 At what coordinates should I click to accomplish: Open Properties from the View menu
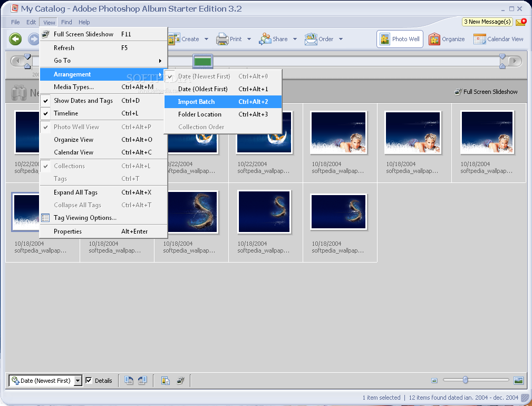(104, 231)
